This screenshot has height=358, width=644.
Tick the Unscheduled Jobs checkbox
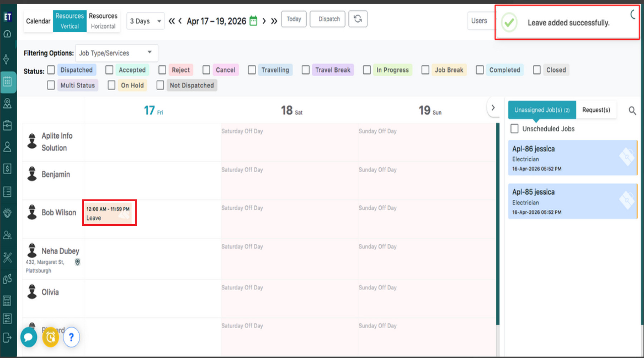point(514,129)
